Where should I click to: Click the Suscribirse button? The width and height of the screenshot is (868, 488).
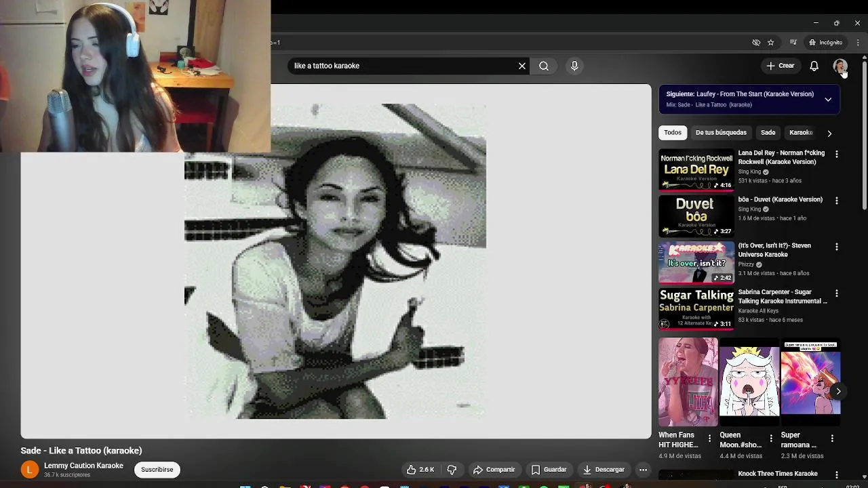click(x=157, y=470)
